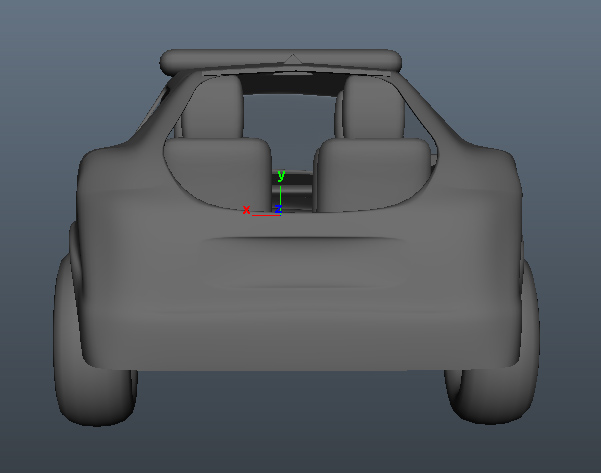601x473 pixels.
Task: Click the red X axis label
Action: click(246, 209)
